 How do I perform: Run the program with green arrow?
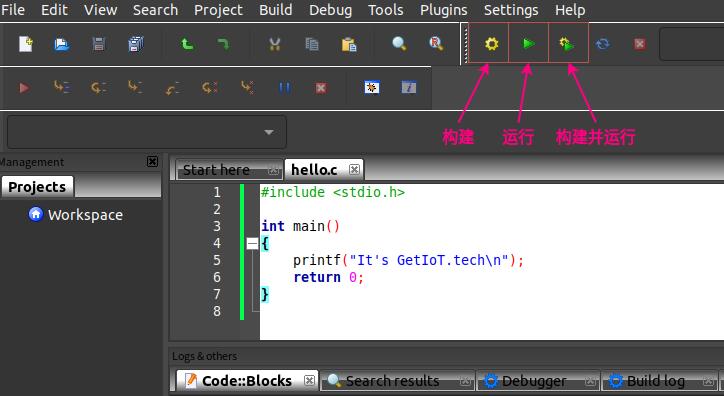pyautogui.click(x=528, y=44)
